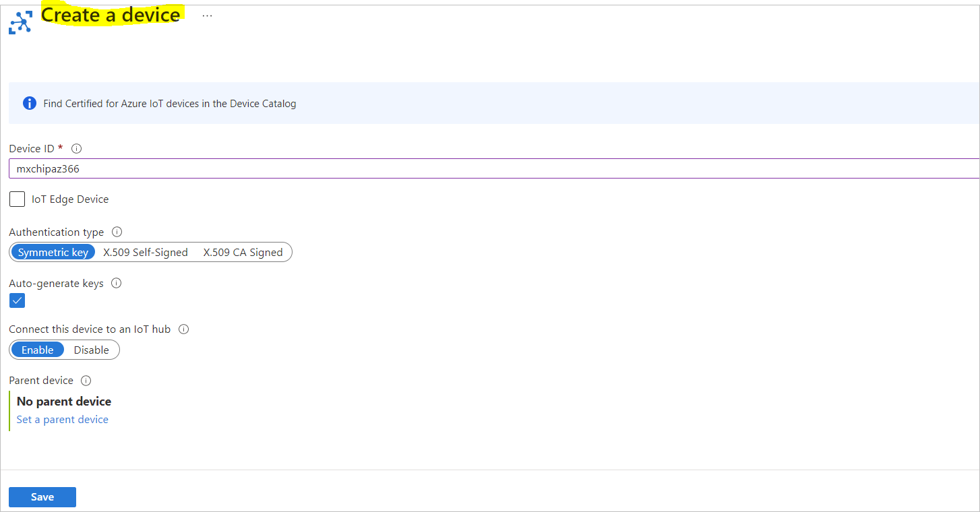Image resolution: width=980 pixels, height=512 pixels.
Task: Click the blue info icon in the banner
Action: [30, 103]
